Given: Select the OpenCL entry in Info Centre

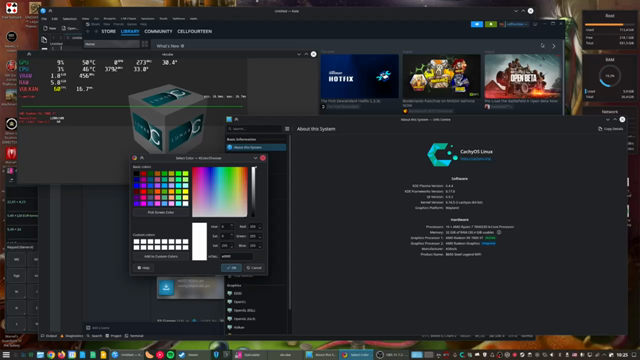Looking at the screenshot, I should (240, 302).
